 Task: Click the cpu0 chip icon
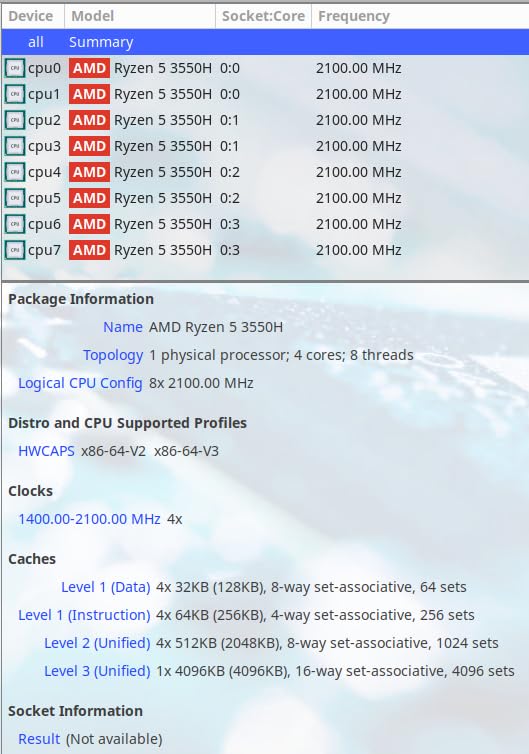(14, 68)
